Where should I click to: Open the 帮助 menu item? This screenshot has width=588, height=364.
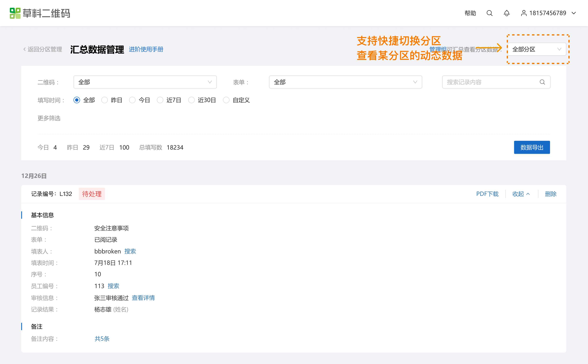point(470,13)
